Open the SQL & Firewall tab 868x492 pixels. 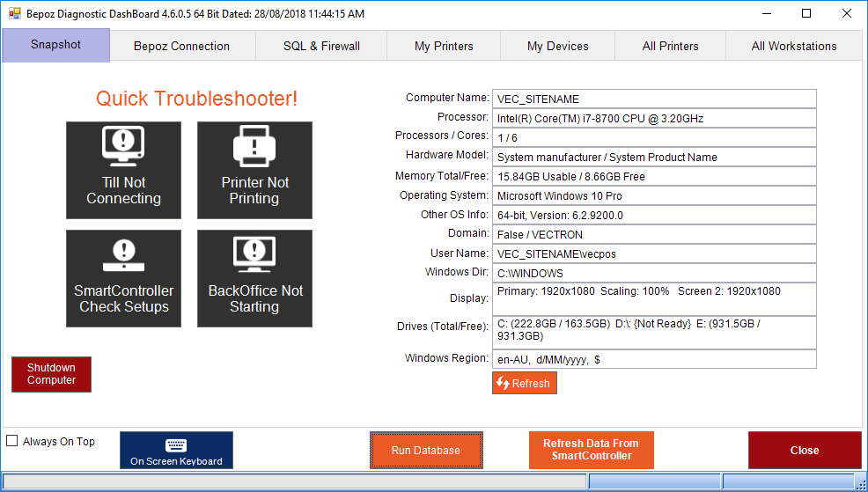[321, 46]
